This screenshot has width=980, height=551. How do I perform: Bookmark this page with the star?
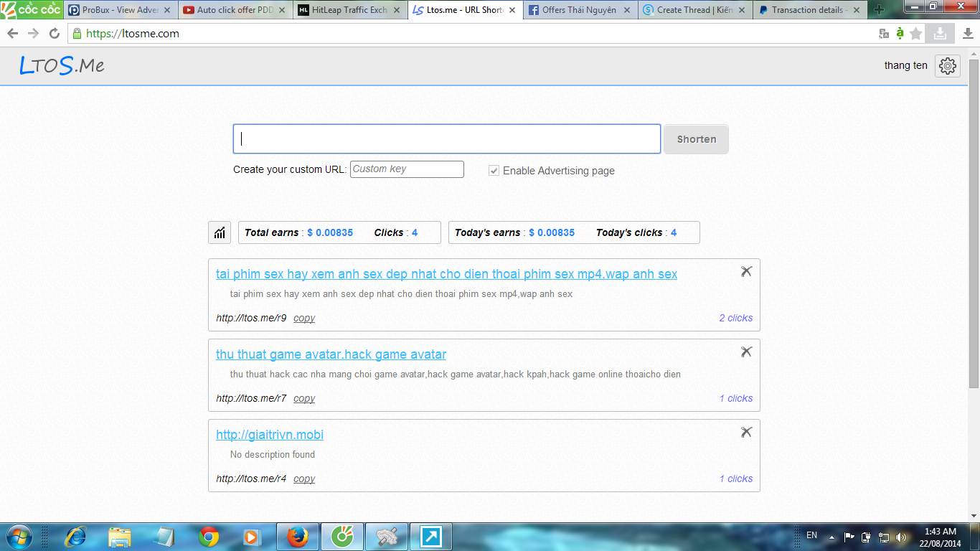tap(916, 34)
